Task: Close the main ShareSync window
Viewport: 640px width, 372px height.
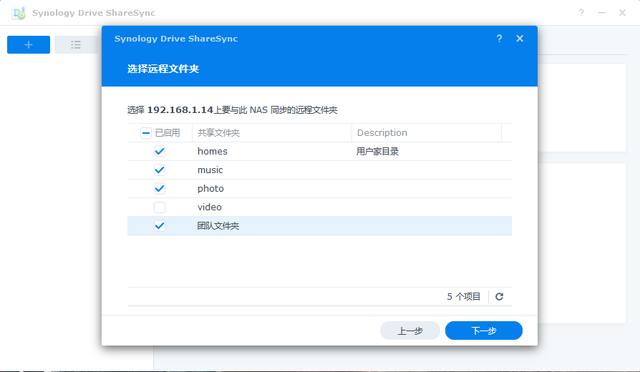Action: [622, 13]
